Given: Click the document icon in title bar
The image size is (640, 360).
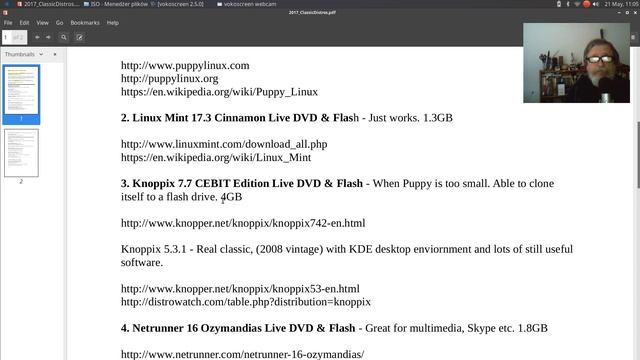Looking at the screenshot, I should tap(5, 13).
